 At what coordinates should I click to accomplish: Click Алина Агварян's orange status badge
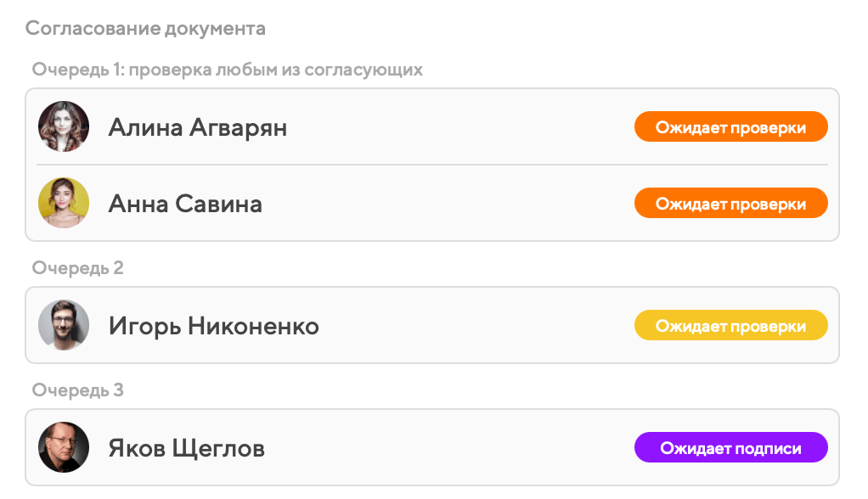point(730,127)
